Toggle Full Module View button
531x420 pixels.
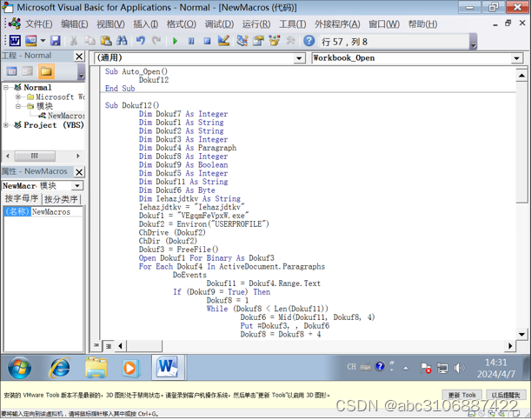coord(109,346)
